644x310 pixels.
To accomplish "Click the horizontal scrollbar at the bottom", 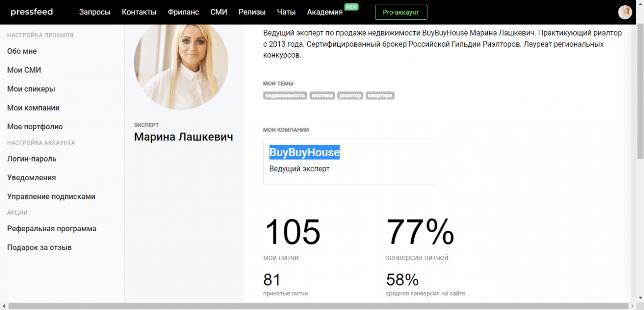I will pos(318,306).
